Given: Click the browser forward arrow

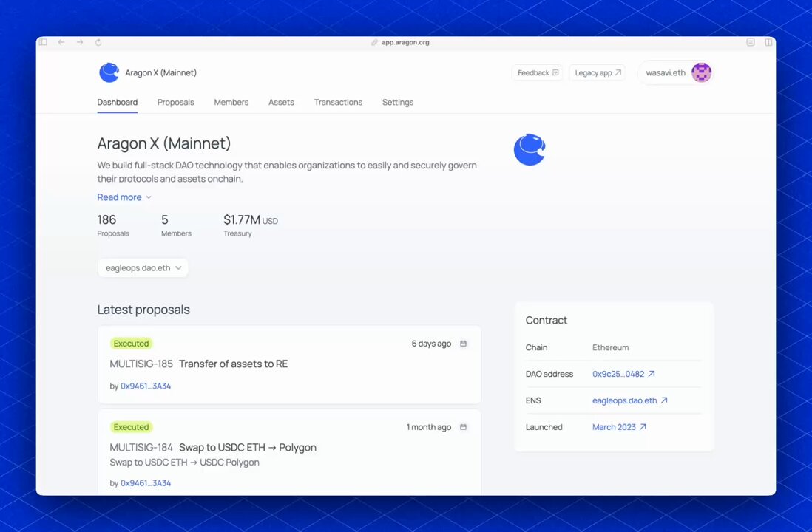Looking at the screenshot, I should click(x=80, y=42).
